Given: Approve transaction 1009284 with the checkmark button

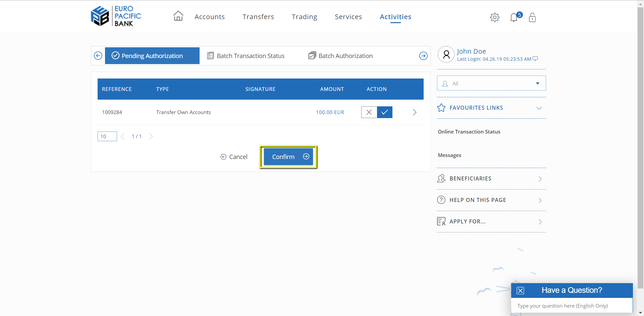Looking at the screenshot, I should point(385,112).
